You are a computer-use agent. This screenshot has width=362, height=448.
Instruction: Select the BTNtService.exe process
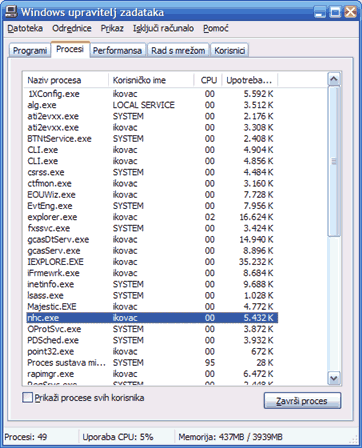coord(151,139)
